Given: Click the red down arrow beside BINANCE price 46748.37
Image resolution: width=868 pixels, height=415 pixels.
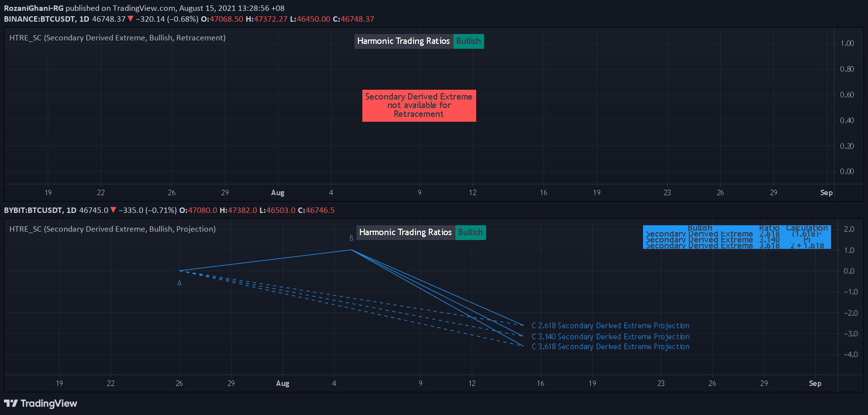Looking at the screenshot, I should (130, 19).
